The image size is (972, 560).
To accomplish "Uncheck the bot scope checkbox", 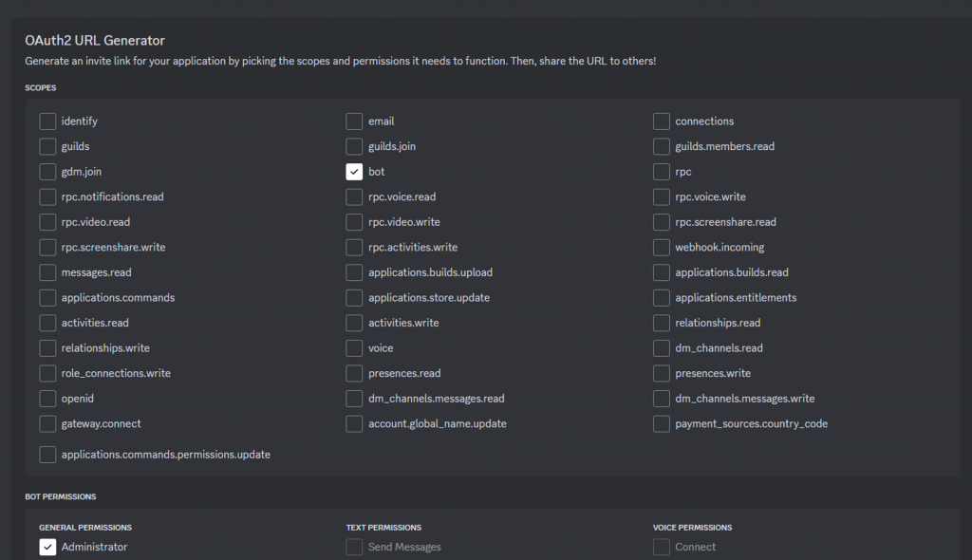I will tap(354, 172).
